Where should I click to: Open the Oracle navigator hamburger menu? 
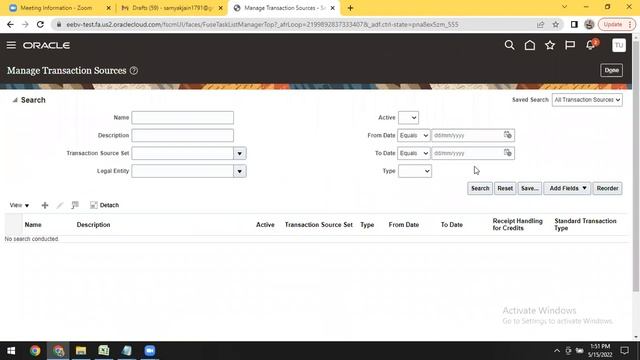click(11, 45)
